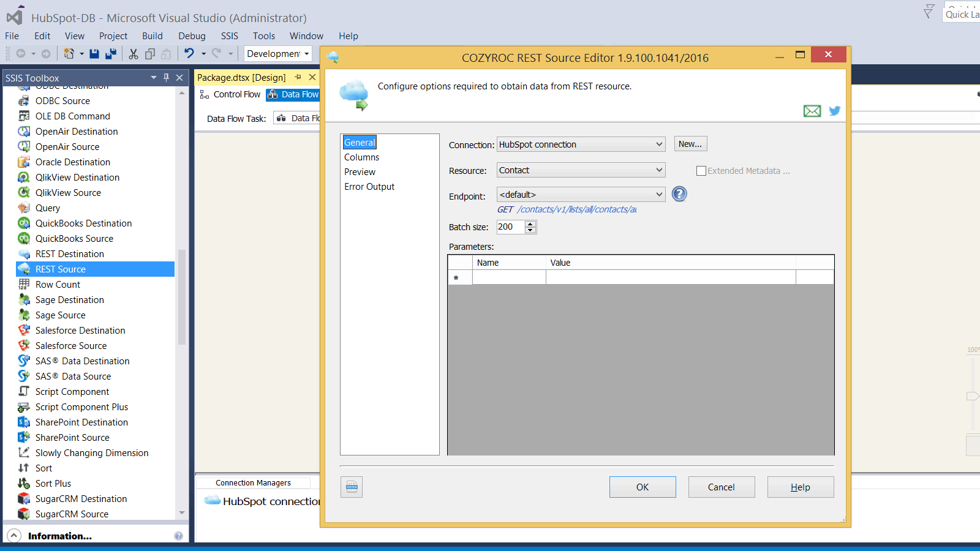Close the Package.dtsx design tab
Screen dimensions: 980x551
point(312,77)
